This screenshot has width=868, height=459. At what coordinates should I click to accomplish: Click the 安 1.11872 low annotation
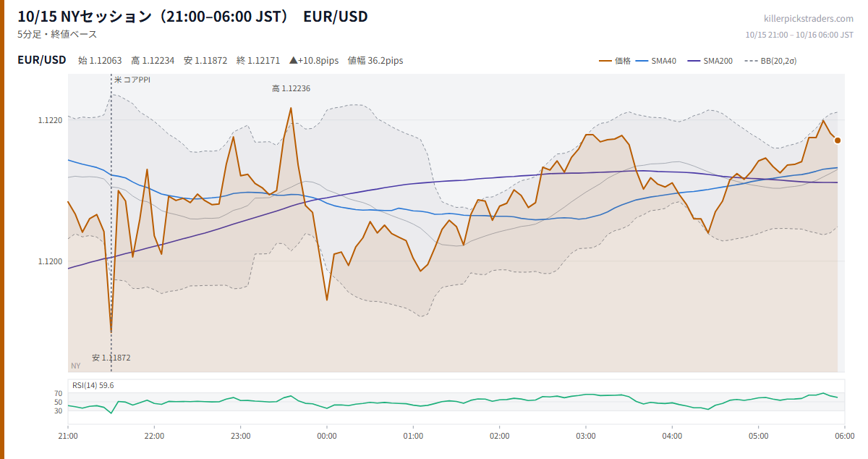point(111,358)
